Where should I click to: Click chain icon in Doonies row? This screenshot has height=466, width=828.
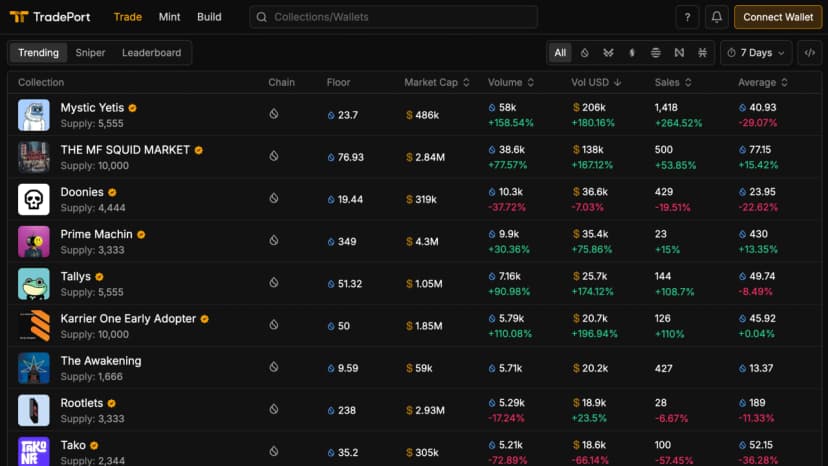(x=274, y=198)
